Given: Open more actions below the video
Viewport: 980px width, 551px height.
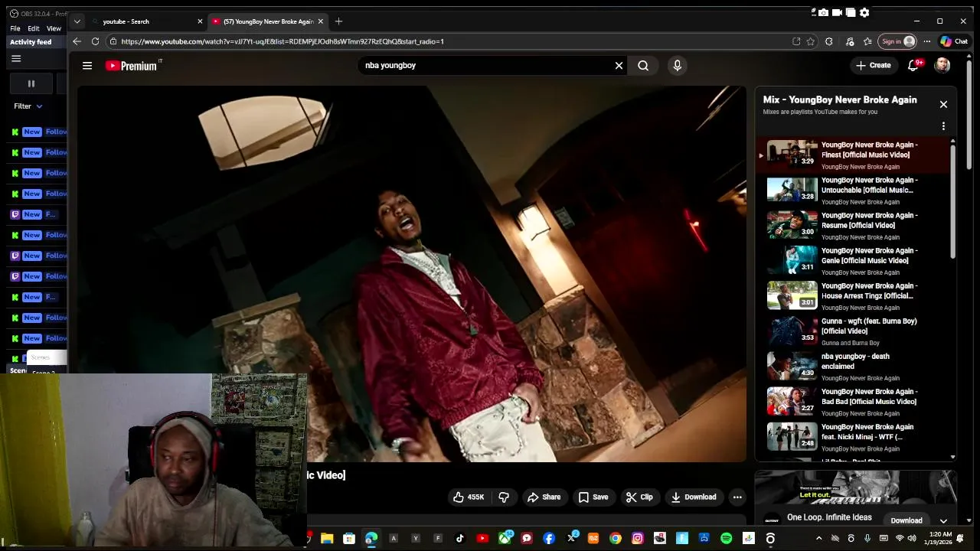Looking at the screenshot, I should [737, 497].
